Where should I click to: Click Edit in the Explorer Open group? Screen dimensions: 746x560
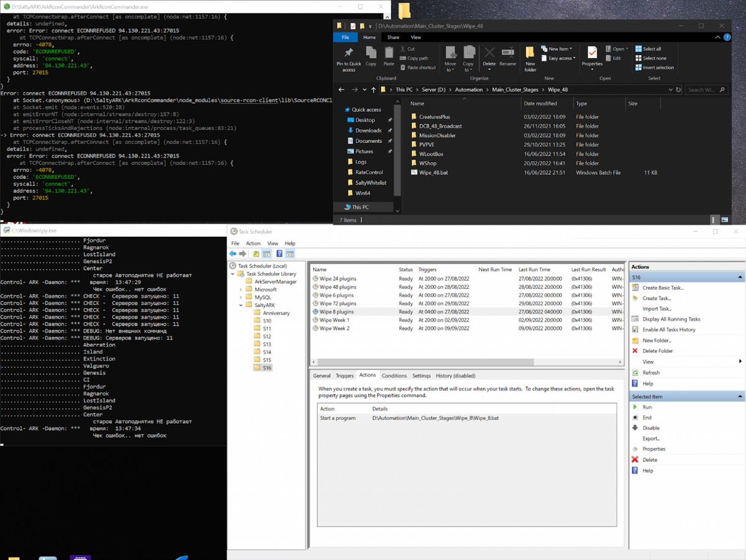[613, 58]
